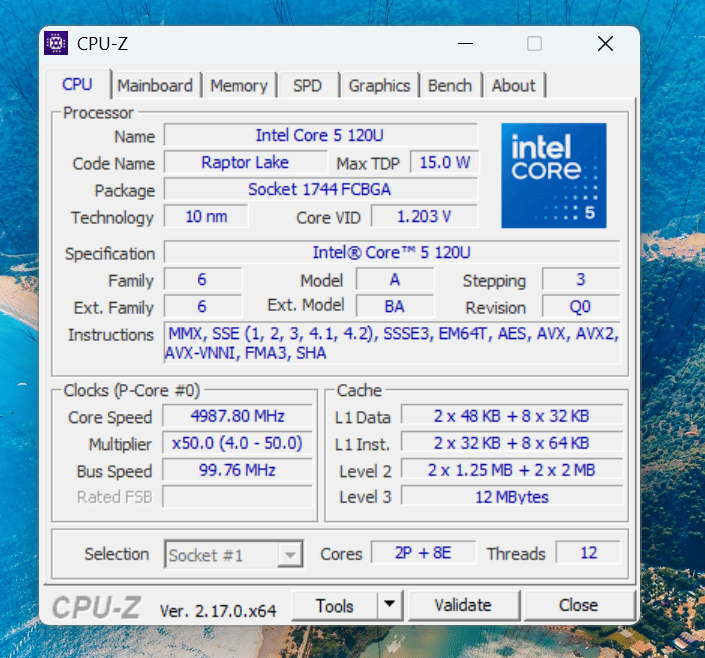Open the Tools dropdown arrow
705x658 pixels.
pos(389,604)
